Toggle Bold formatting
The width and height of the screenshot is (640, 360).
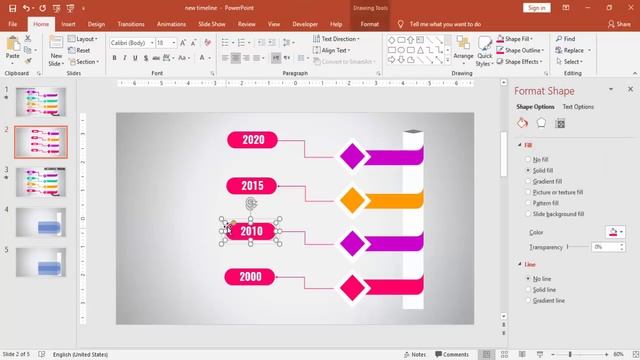click(x=114, y=58)
